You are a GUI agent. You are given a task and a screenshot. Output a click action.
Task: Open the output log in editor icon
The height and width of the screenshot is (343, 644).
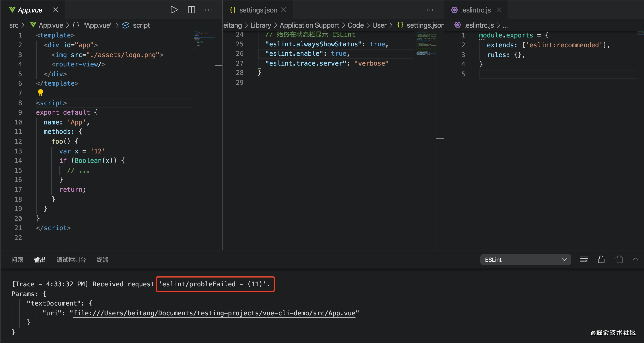(x=619, y=260)
